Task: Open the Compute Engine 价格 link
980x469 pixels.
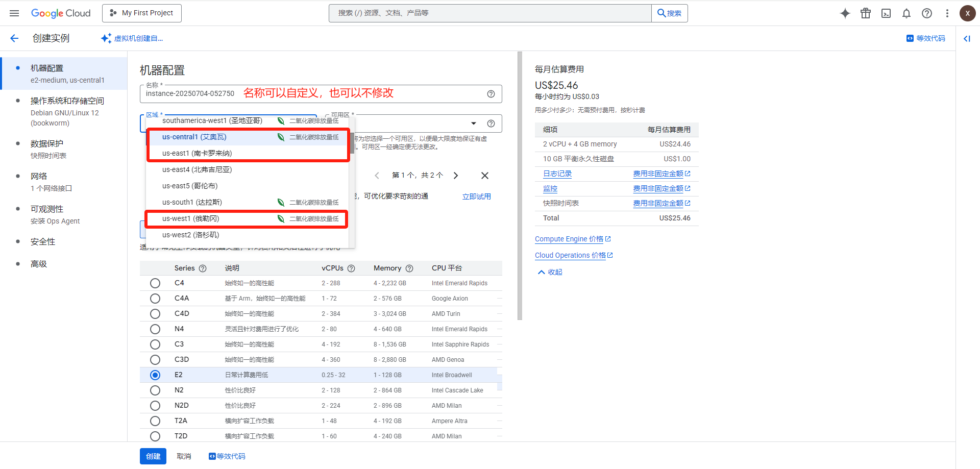Action: 573,239
